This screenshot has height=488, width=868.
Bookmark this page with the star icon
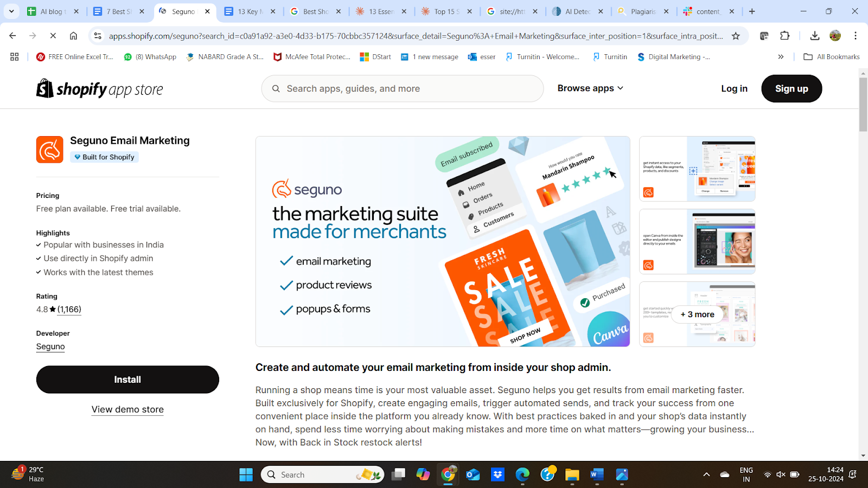coord(736,36)
